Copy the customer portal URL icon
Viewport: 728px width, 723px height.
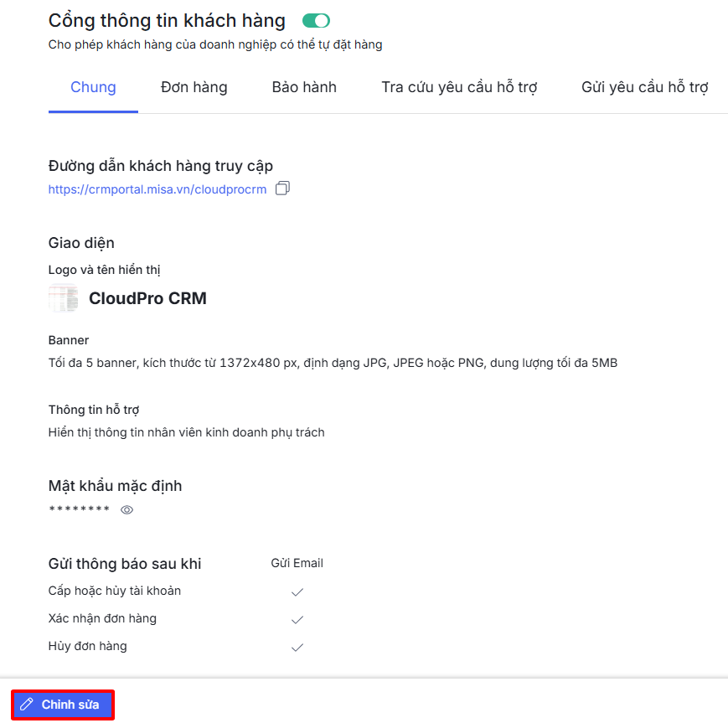coord(282,188)
